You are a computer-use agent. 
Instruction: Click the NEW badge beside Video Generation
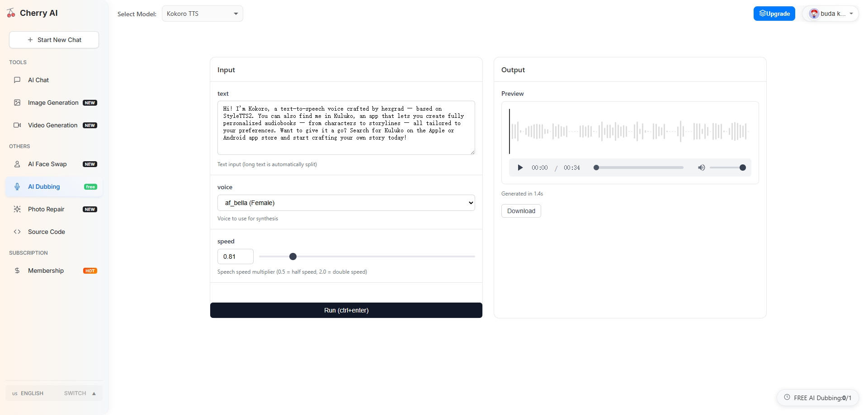[90, 125]
